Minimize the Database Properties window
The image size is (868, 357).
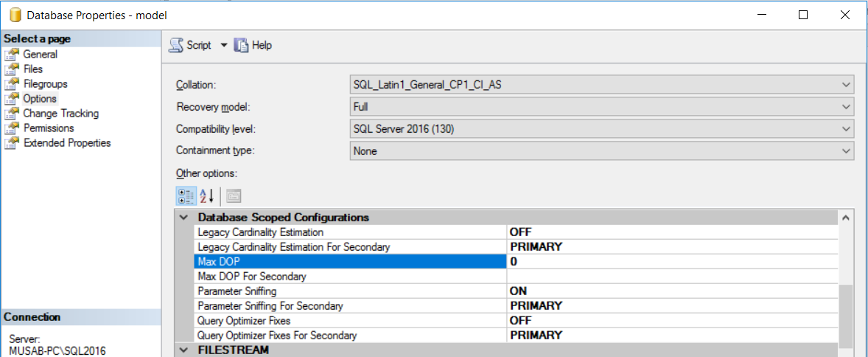[762, 15]
